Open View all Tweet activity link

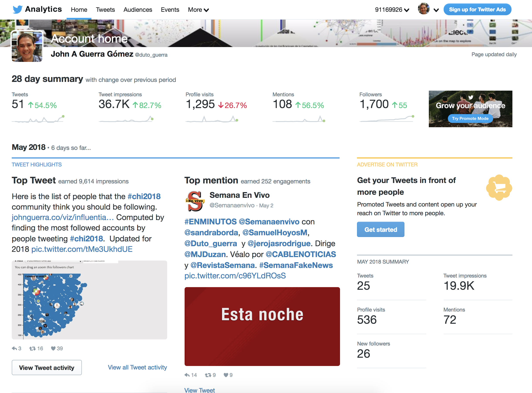click(x=137, y=367)
